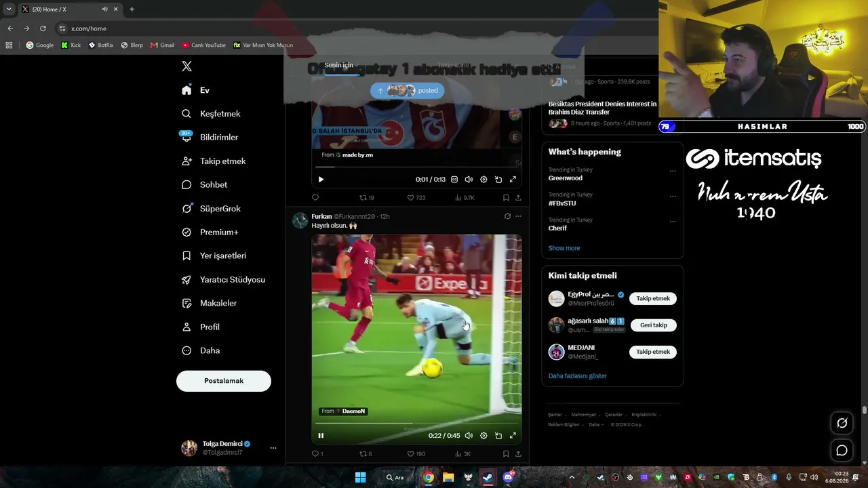Open Steam from the taskbar

click(x=488, y=477)
